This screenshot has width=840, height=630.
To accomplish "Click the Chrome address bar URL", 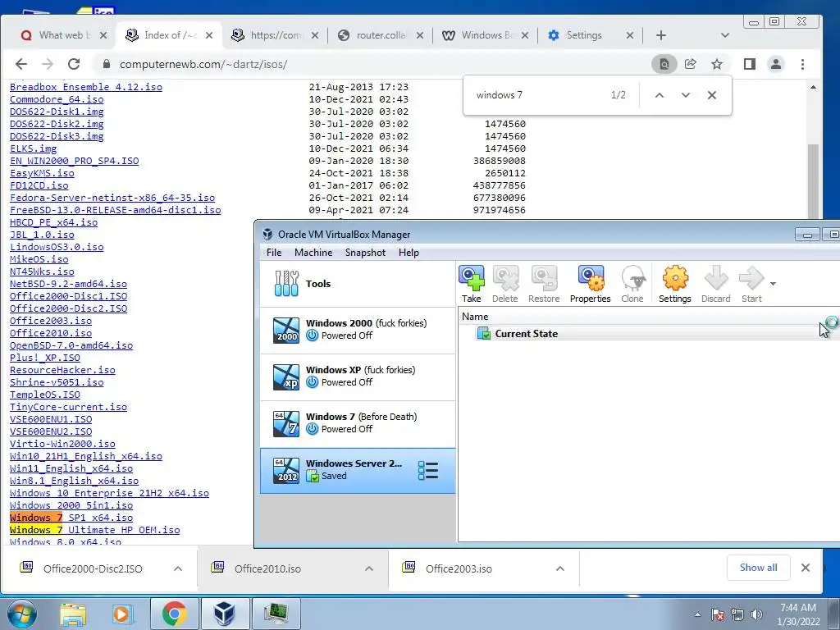I will (203, 64).
